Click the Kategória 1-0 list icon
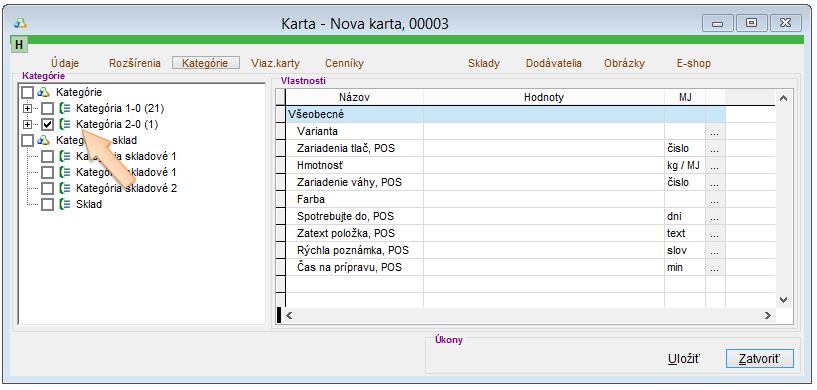 click(x=65, y=108)
